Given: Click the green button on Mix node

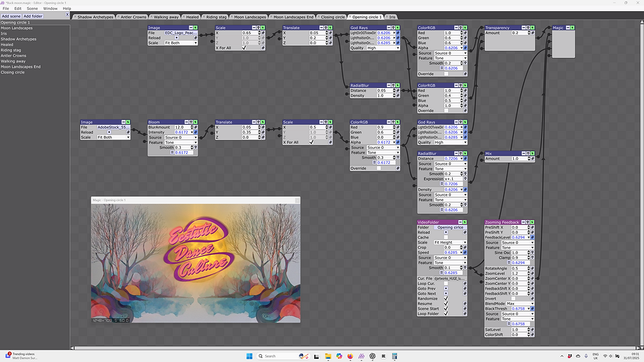Looking at the screenshot, I should pos(532,154).
